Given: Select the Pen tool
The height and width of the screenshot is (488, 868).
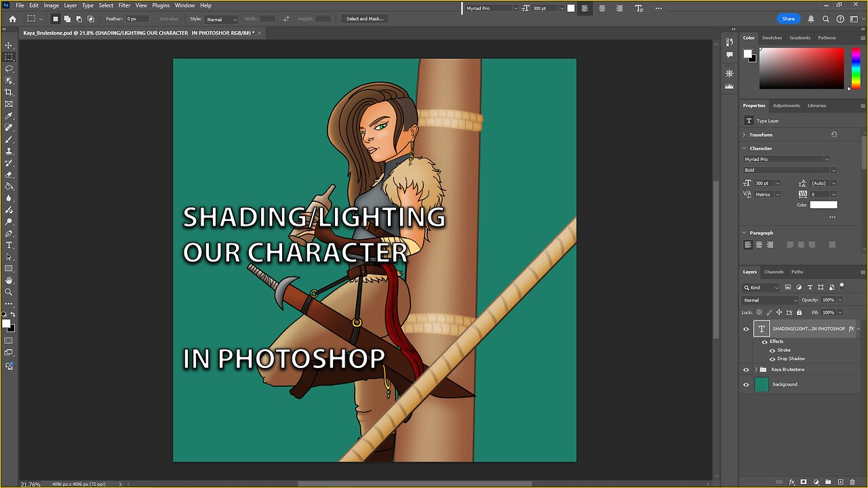Looking at the screenshot, I should [9, 233].
